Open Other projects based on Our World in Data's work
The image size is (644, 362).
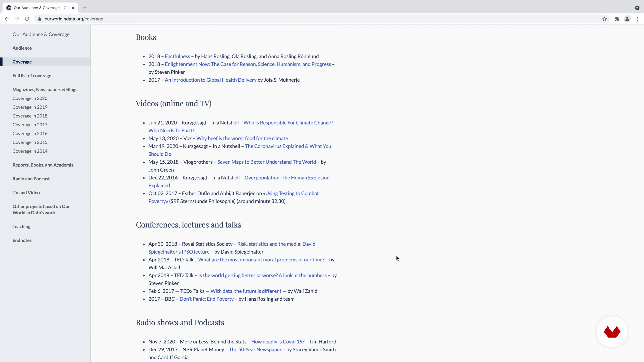click(x=41, y=209)
